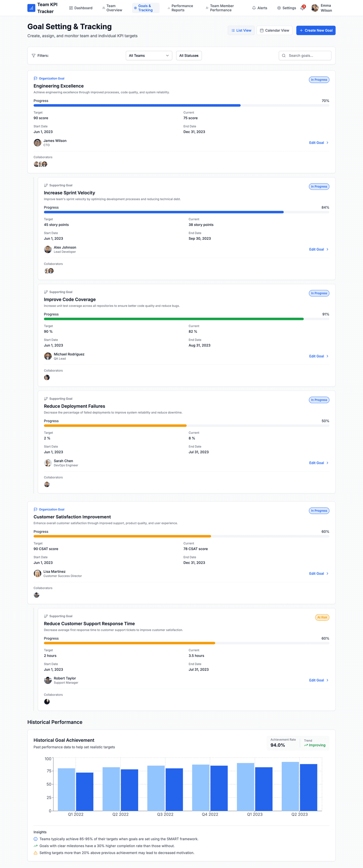Click the collaborator avatar under Customer Satisfaction Improvement
The width and height of the screenshot is (363, 868).
coord(36,595)
